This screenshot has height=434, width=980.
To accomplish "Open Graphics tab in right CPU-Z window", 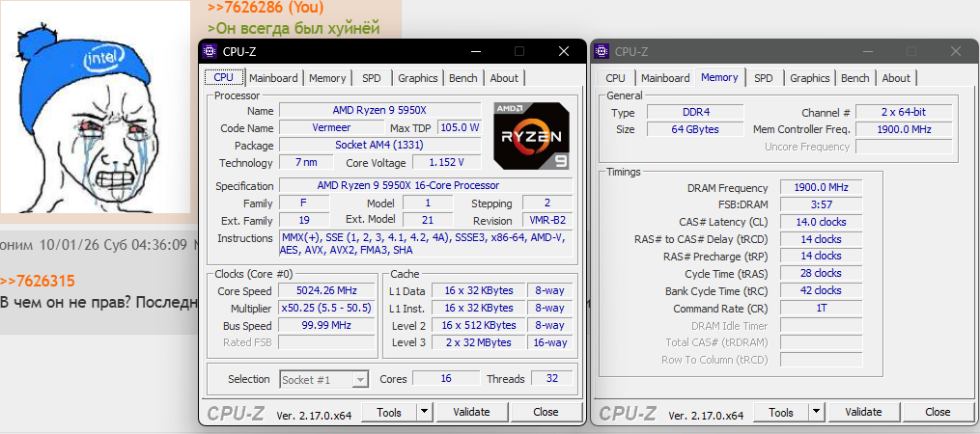I will (x=809, y=78).
